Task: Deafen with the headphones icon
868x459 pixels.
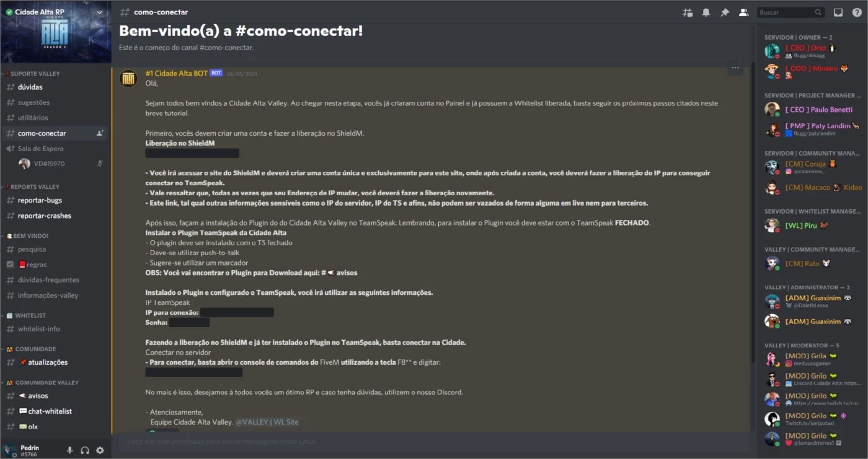Action: tap(85, 450)
